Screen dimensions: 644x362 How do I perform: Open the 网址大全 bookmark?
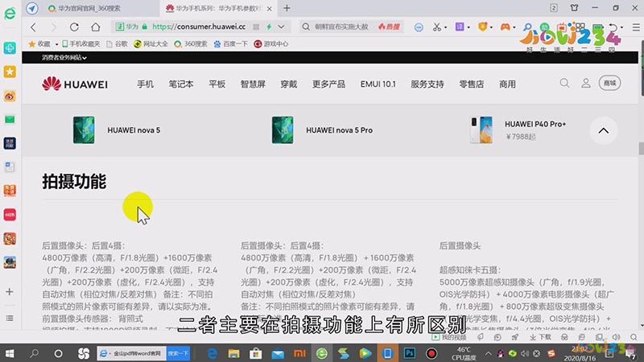[x=151, y=44]
